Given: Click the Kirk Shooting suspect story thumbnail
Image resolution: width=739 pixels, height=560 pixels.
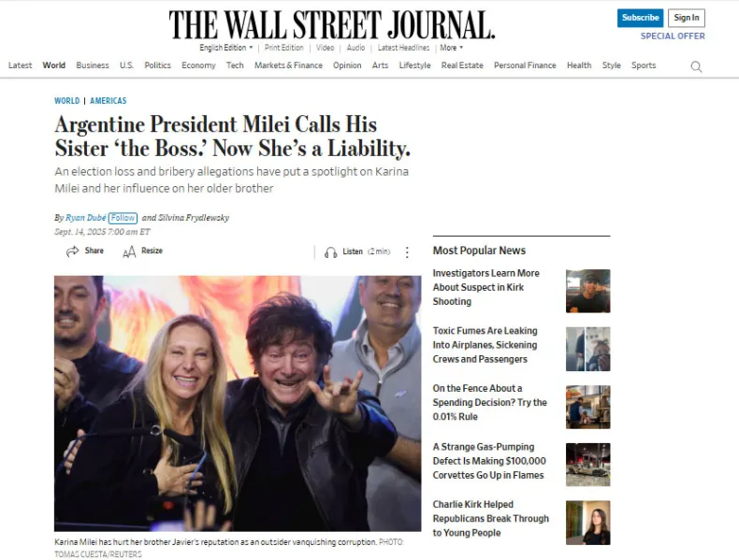Looking at the screenshot, I should coord(587,291).
